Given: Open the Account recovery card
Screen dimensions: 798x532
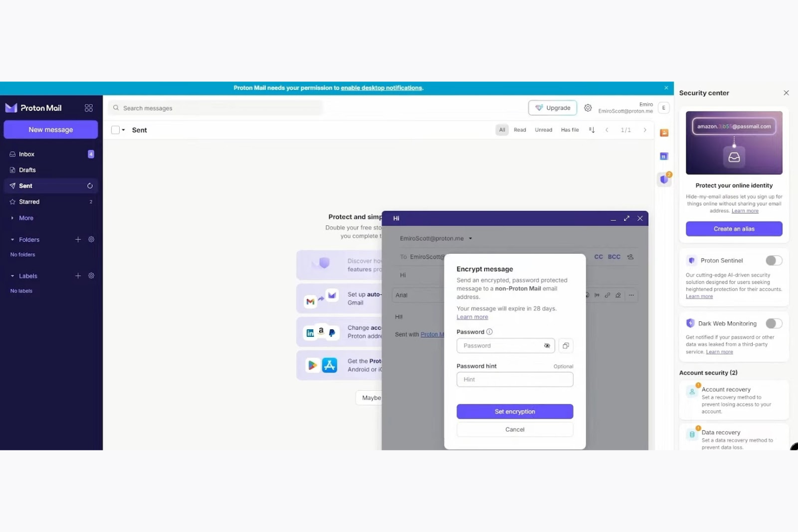Looking at the screenshot, I should 734,400.
